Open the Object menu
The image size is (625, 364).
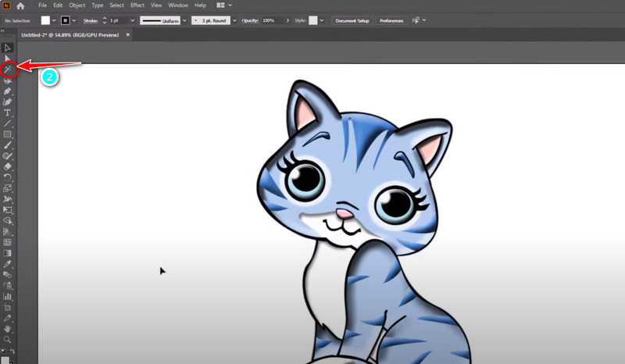tap(77, 5)
